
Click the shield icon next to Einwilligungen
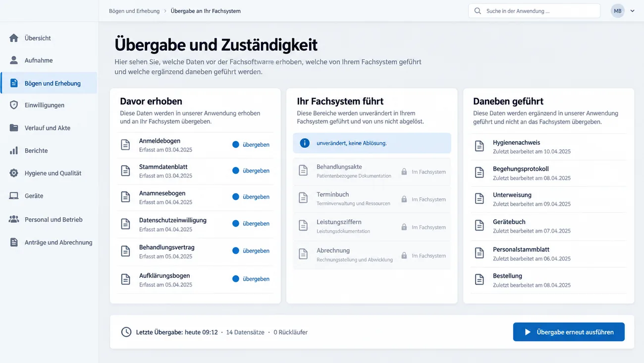point(14,105)
